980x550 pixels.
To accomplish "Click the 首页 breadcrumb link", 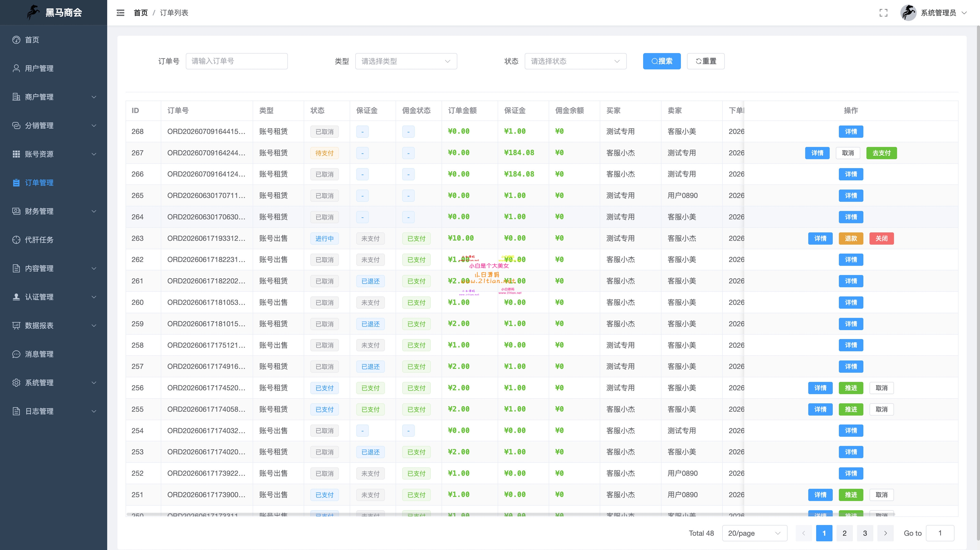I will tap(140, 12).
